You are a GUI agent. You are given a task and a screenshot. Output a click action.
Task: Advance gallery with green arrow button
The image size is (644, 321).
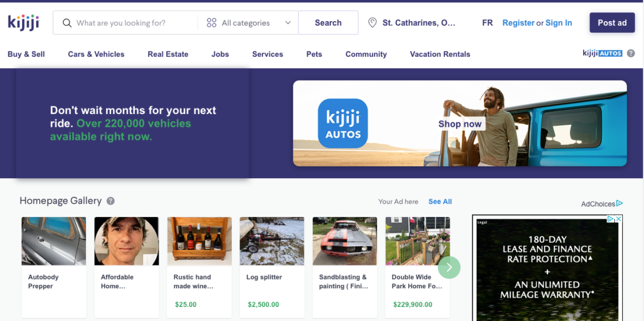pyautogui.click(x=449, y=267)
